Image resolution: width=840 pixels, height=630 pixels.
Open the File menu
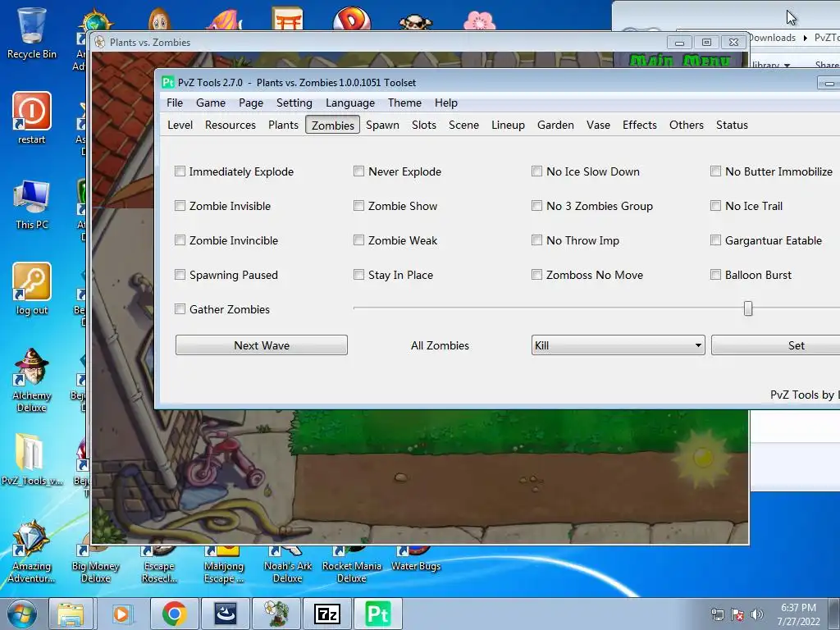pos(175,103)
